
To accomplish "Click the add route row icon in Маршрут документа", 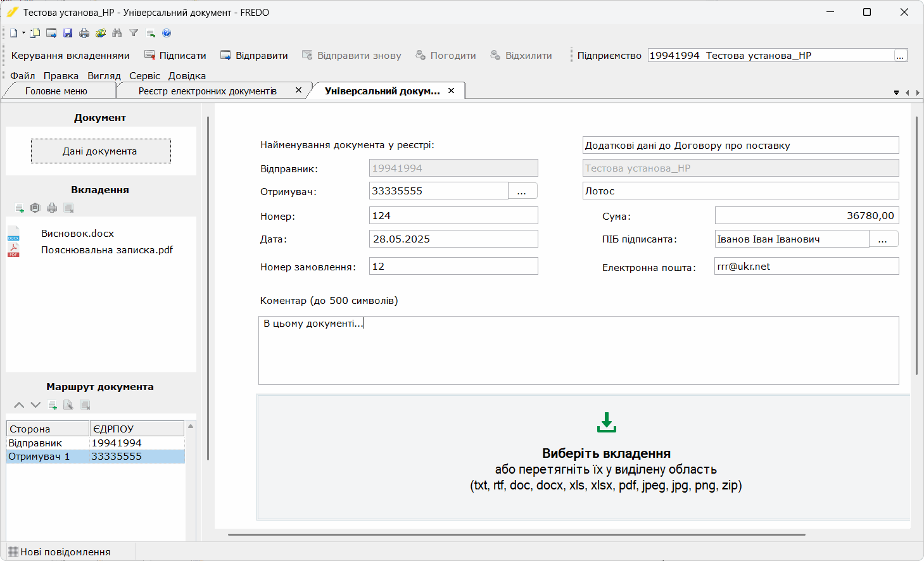I will [52, 405].
